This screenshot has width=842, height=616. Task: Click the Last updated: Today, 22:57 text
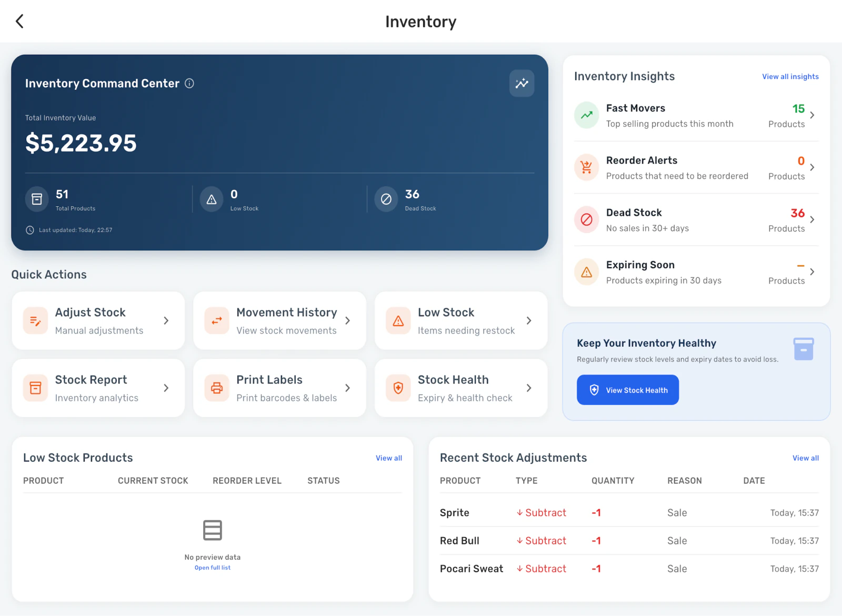click(x=75, y=230)
